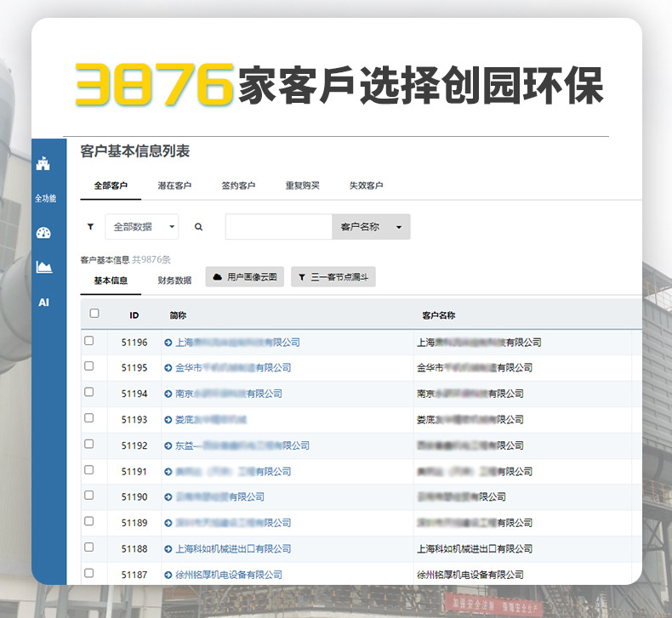Open the arrow icon for row 51191
Image resolution: width=672 pixels, height=618 pixels.
[x=168, y=472]
